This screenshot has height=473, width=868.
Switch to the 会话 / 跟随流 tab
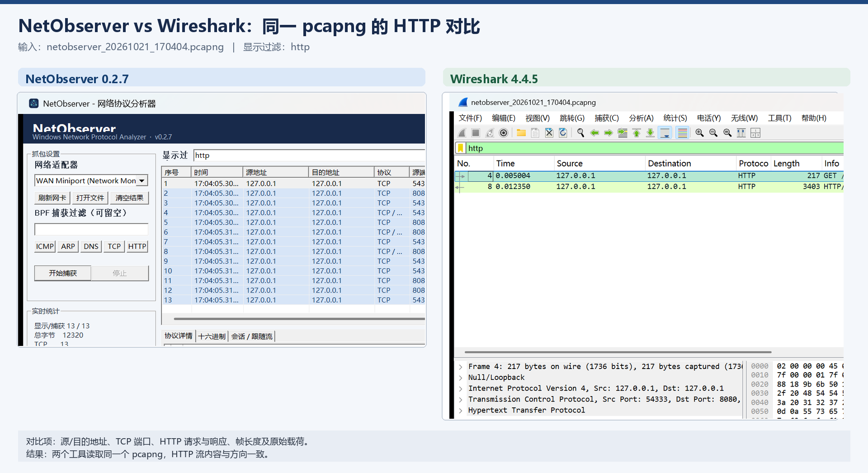[x=252, y=336]
